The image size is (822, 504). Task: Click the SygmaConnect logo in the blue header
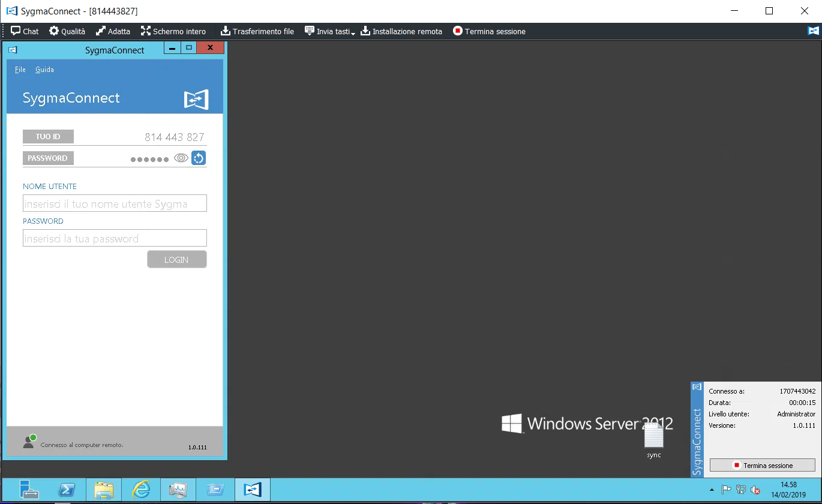[x=196, y=99]
